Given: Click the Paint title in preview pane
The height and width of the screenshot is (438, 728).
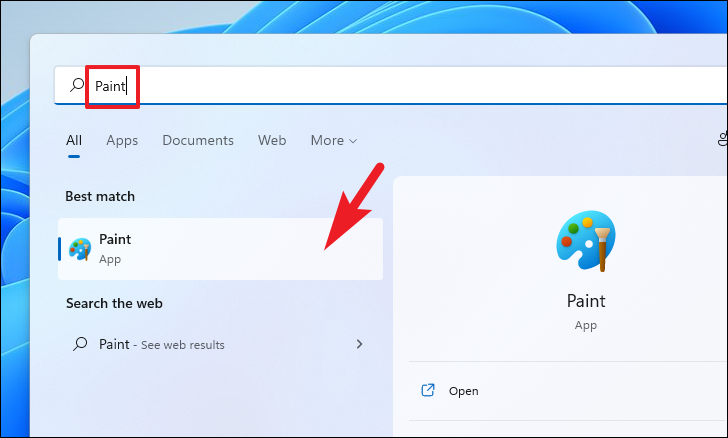Looking at the screenshot, I should (x=586, y=301).
